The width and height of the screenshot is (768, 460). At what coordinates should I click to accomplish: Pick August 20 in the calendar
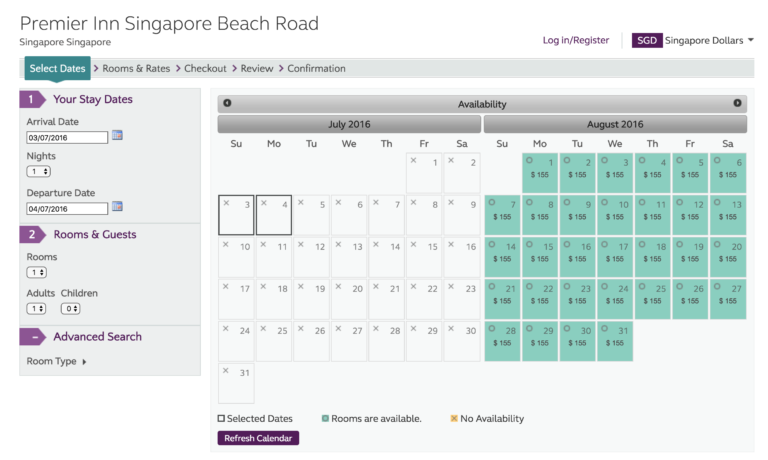point(728,257)
